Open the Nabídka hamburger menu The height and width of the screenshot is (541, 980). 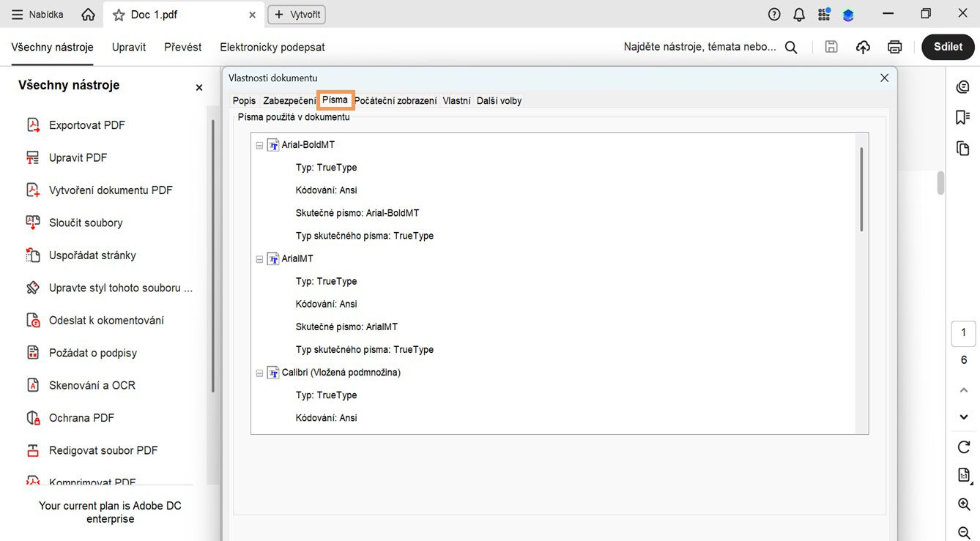pos(37,15)
